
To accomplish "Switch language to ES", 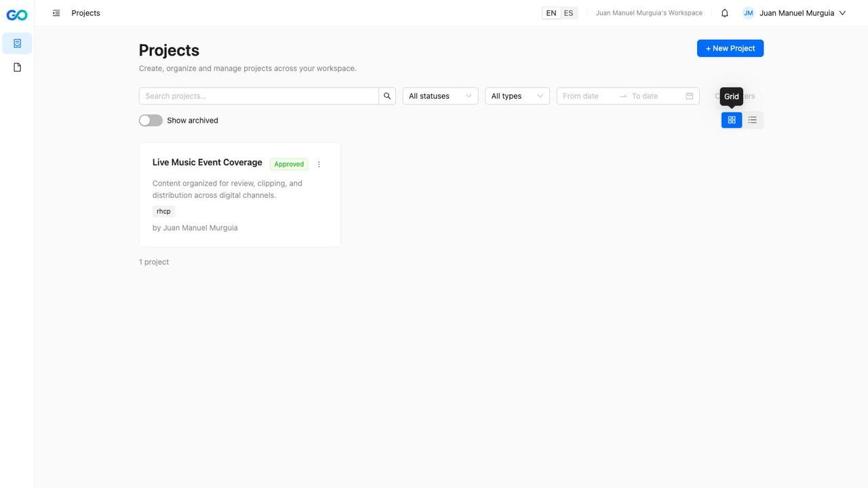I will pos(568,13).
